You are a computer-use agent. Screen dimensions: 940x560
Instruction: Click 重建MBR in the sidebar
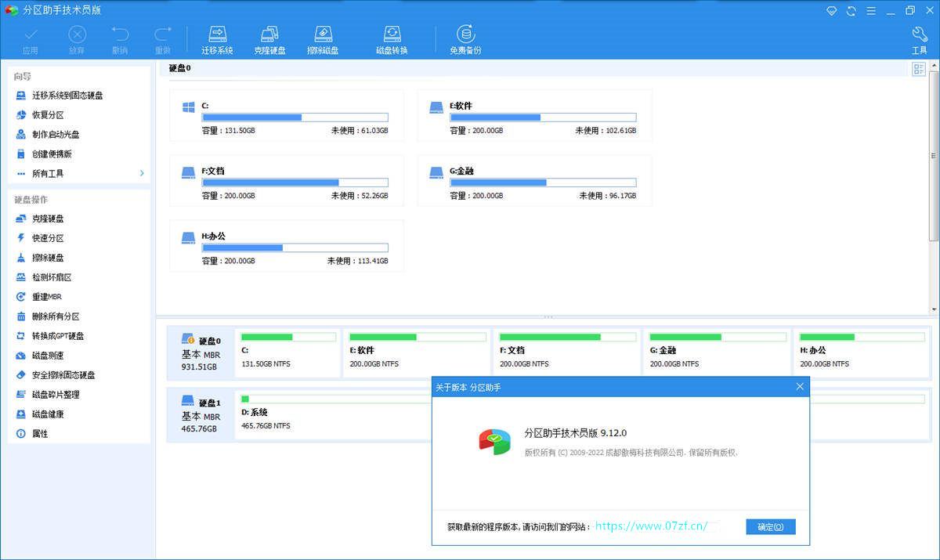[x=46, y=297]
